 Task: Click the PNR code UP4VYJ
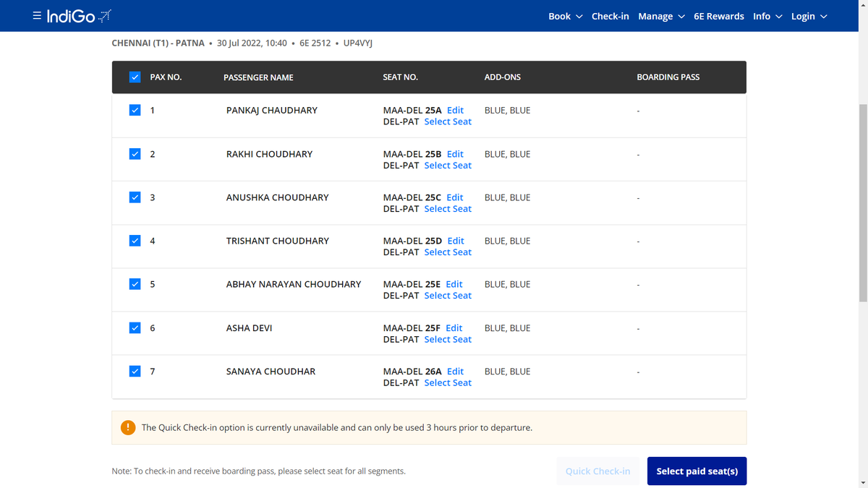[x=358, y=43]
